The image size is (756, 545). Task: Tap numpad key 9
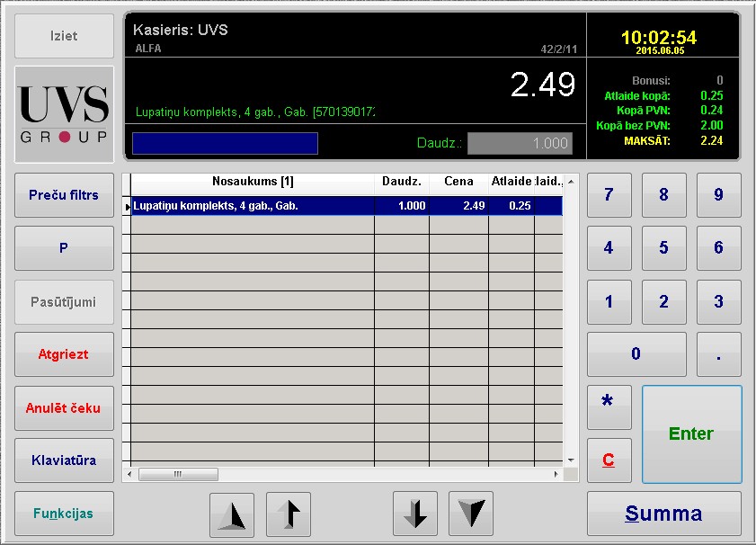tap(719, 195)
